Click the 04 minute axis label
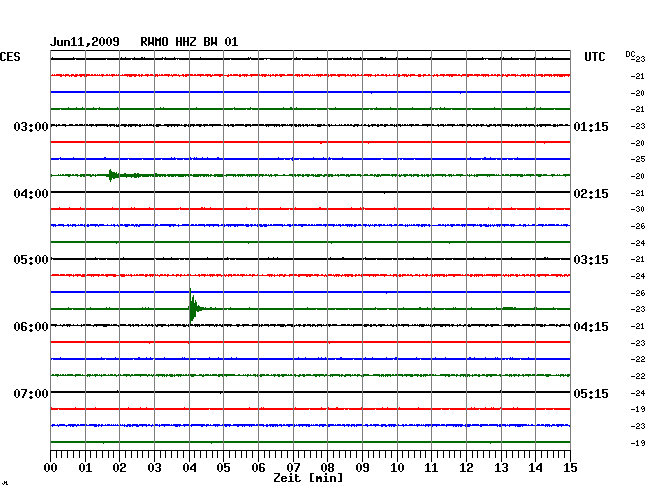The image size is (650, 494). 189,467
